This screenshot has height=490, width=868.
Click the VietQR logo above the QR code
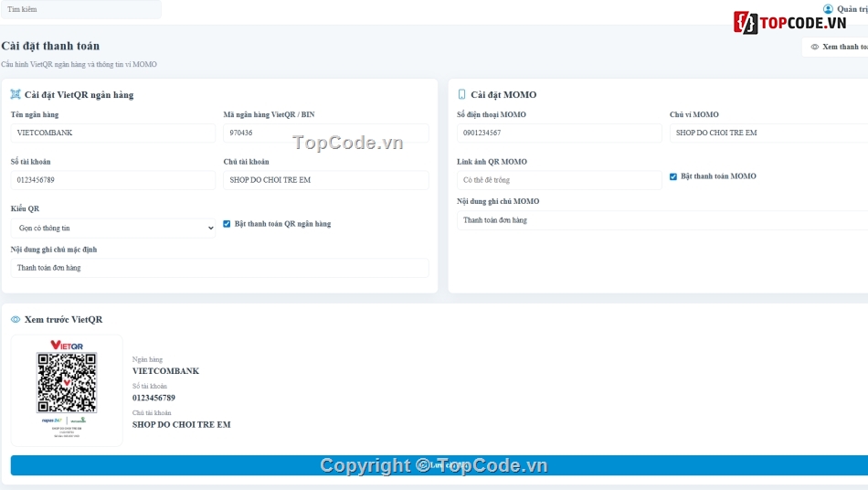pyautogui.click(x=67, y=345)
